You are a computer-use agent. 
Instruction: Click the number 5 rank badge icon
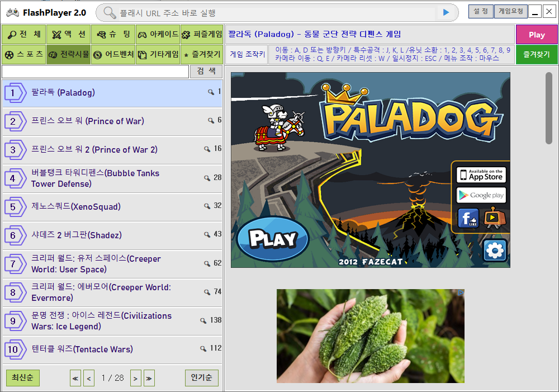[x=15, y=207]
